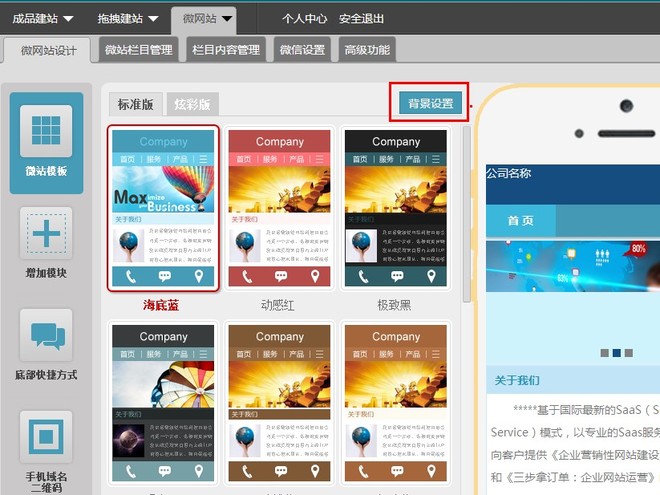Click location pin icon in 动感红 template
Viewport: 660px width, 495px height.
point(315,276)
